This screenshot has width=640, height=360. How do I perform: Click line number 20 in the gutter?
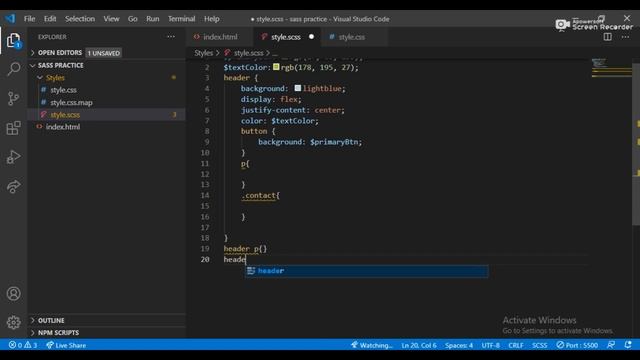[x=205, y=259]
